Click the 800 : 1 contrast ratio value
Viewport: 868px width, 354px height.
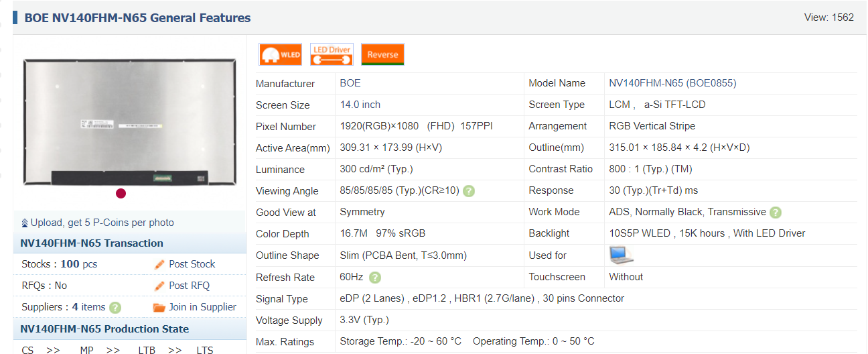pyautogui.click(x=650, y=169)
